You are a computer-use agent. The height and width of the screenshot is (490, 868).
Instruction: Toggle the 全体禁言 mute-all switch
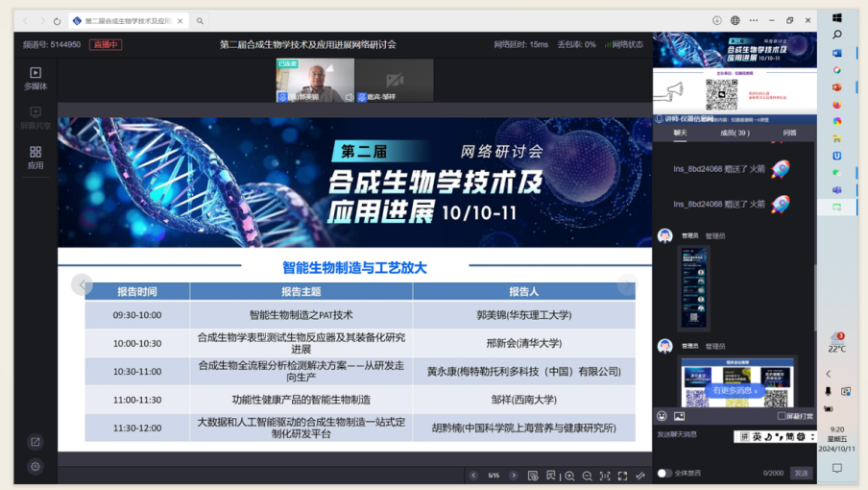[x=664, y=473]
